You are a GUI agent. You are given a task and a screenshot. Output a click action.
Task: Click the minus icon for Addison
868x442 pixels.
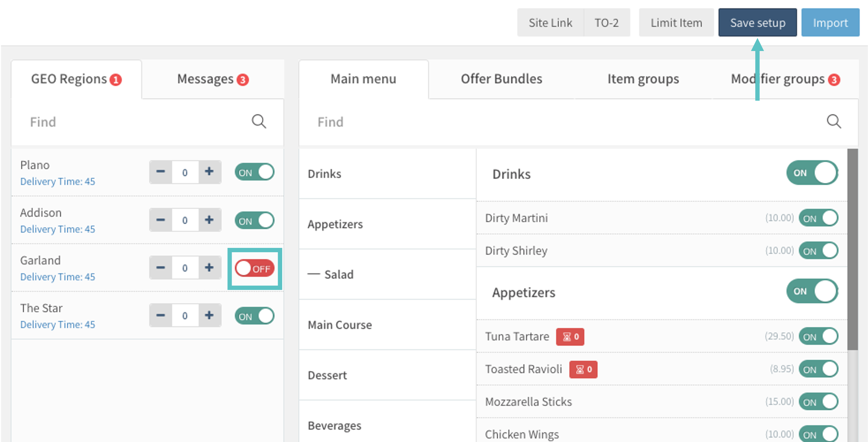click(x=161, y=220)
